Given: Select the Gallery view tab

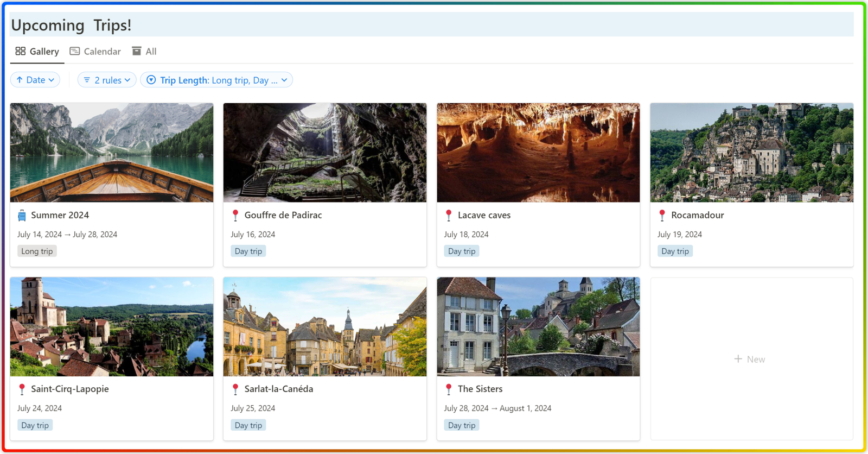Looking at the screenshot, I should (x=37, y=52).
